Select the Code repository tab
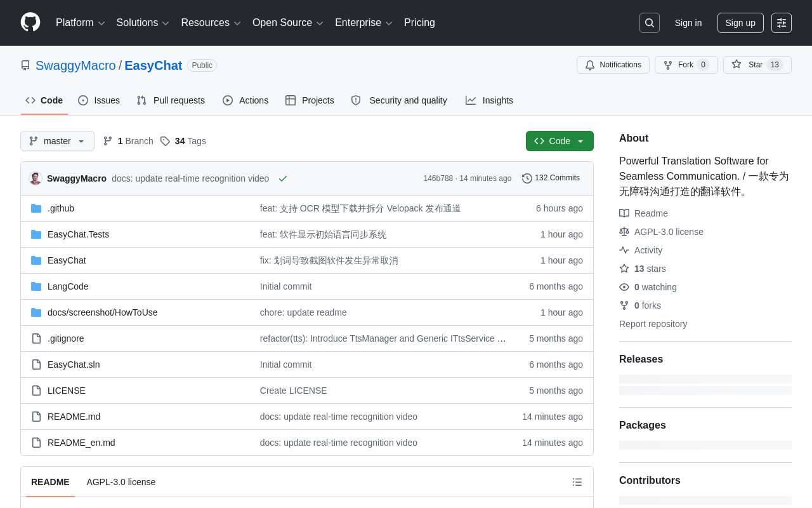Viewport: 812px width, 508px height. [44, 100]
